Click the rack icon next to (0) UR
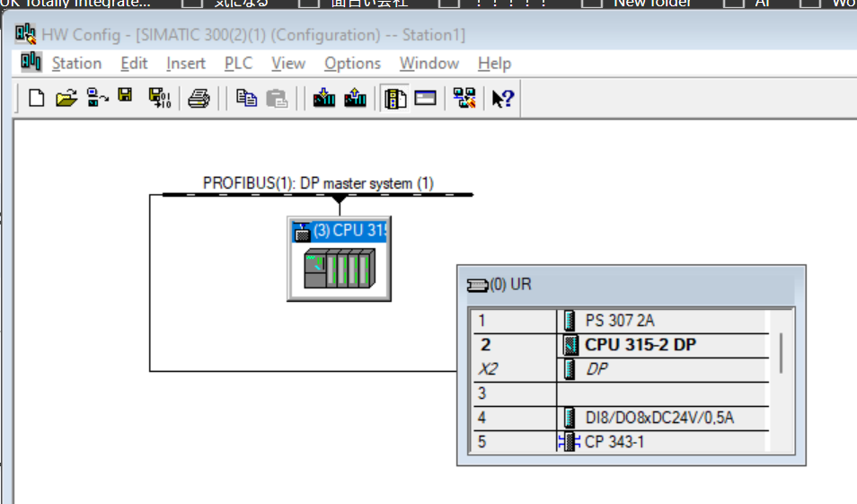Image resolution: width=857 pixels, height=504 pixels. 477,286
